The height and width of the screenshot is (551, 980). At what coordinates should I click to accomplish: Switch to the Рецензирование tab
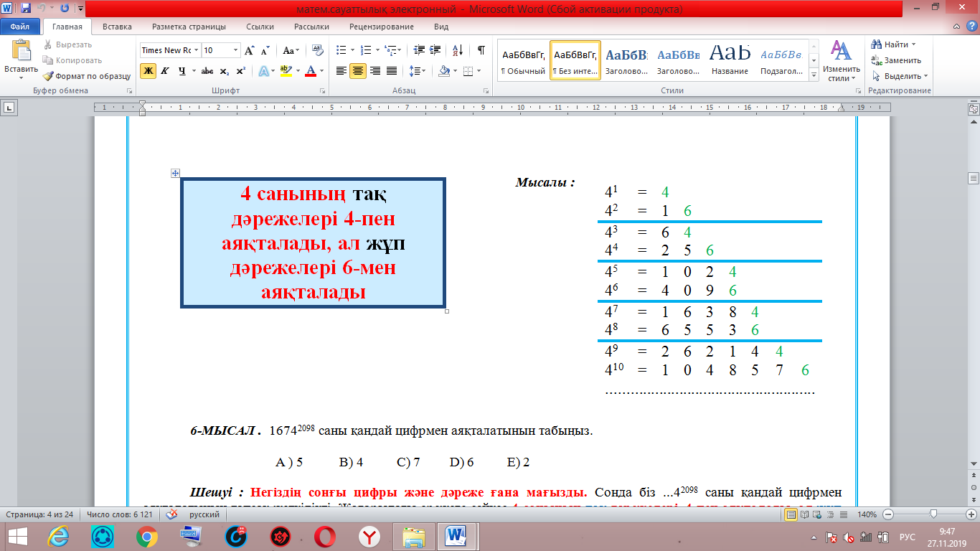(381, 27)
